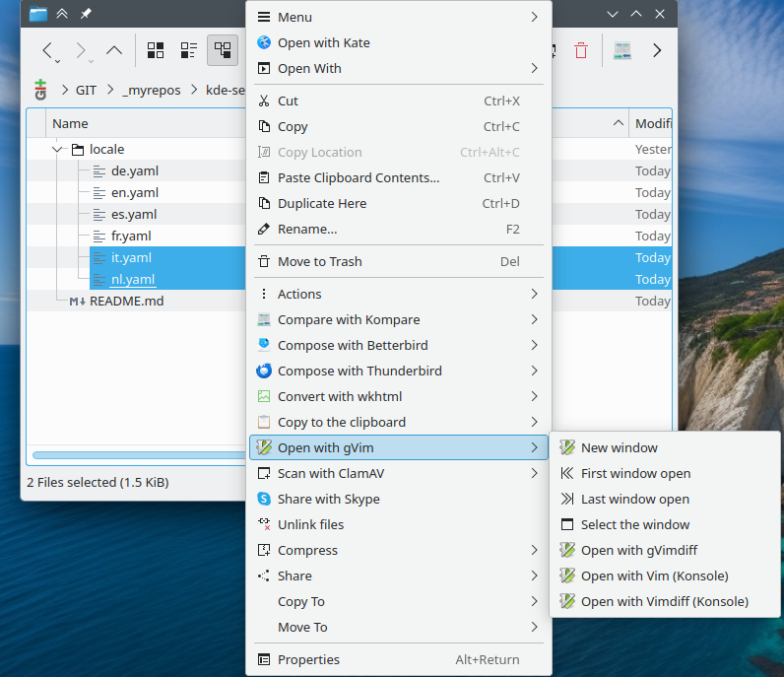Choose Duplicate Here
Viewport: 784px width, 677px height.
click(399, 203)
